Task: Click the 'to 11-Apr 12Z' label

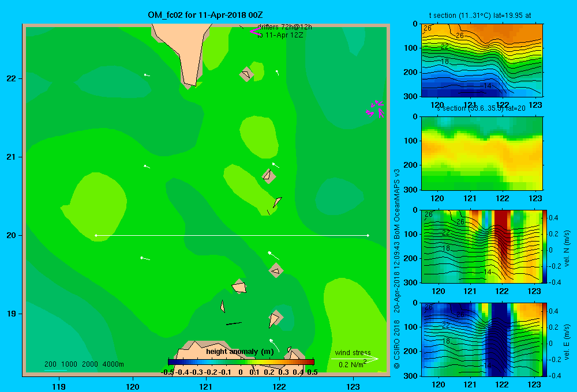Action: 280,35
